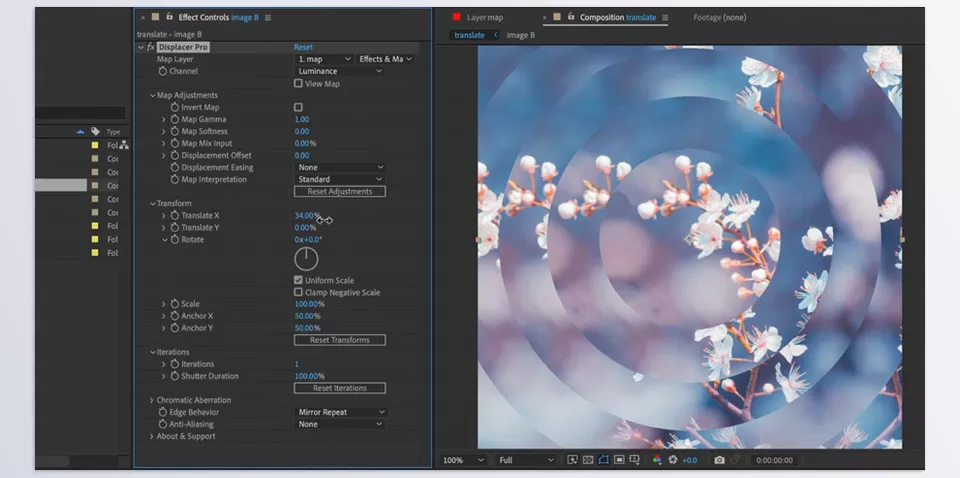Select the Effect Controls image B tab
Image resolution: width=960 pixels, height=478 pixels.
(x=218, y=18)
